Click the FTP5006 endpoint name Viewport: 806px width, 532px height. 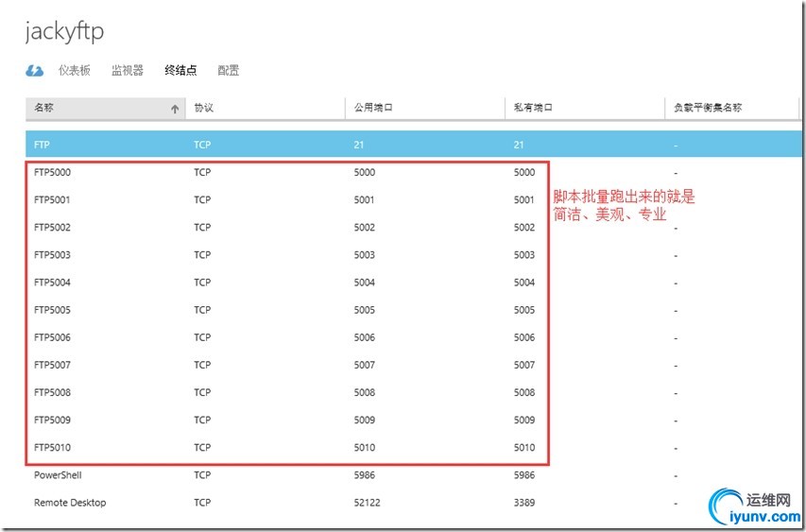(x=52, y=337)
